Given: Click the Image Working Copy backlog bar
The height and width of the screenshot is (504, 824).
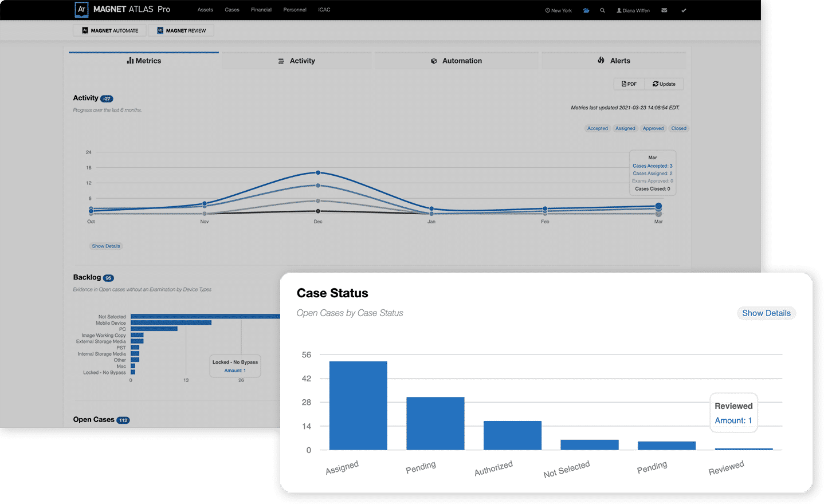Looking at the screenshot, I should click(x=137, y=335).
